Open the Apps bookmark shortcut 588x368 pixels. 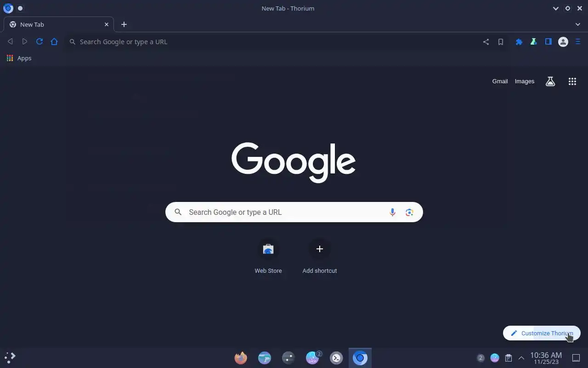click(x=19, y=58)
